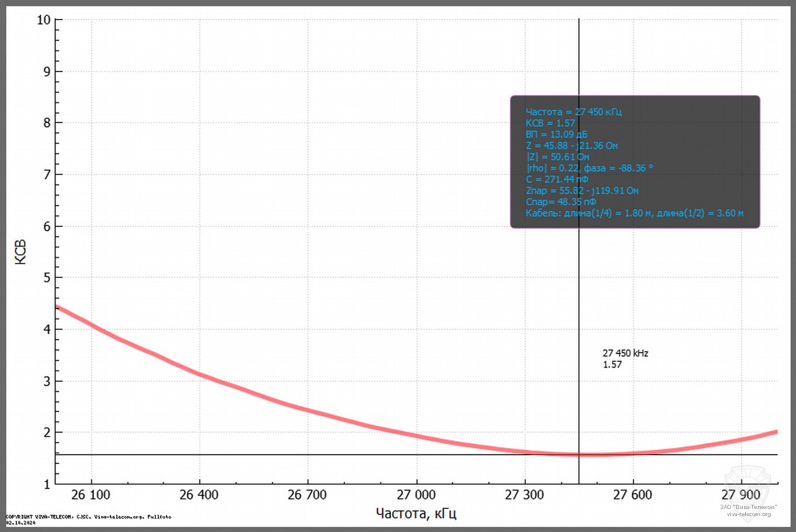The height and width of the screenshot is (532, 796).
Task: Click the 'КСВ = 1.57' line in tooltip
Action: tap(550, 123)
